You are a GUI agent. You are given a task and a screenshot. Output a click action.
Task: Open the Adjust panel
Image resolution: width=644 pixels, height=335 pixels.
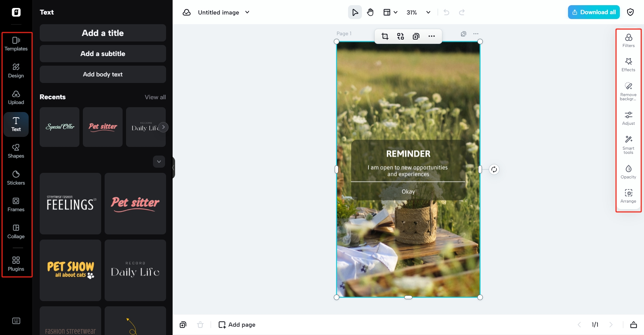628,118
